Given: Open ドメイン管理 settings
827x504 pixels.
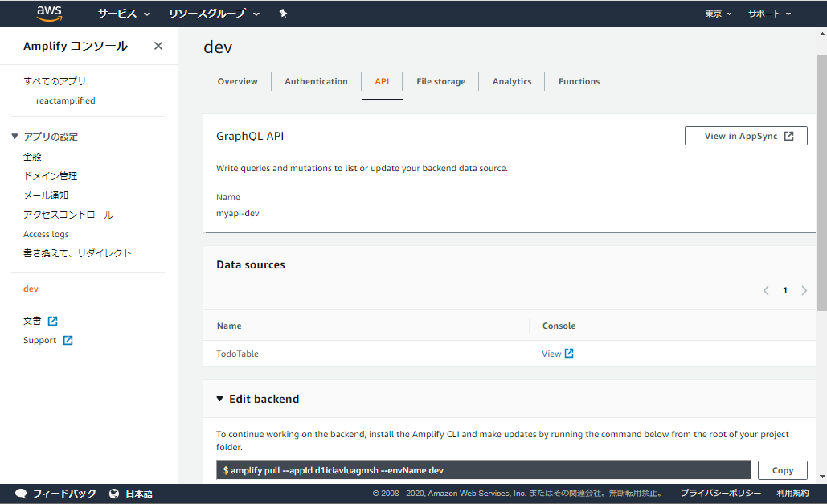Looking at the screenshot, I should click(50, 176).
